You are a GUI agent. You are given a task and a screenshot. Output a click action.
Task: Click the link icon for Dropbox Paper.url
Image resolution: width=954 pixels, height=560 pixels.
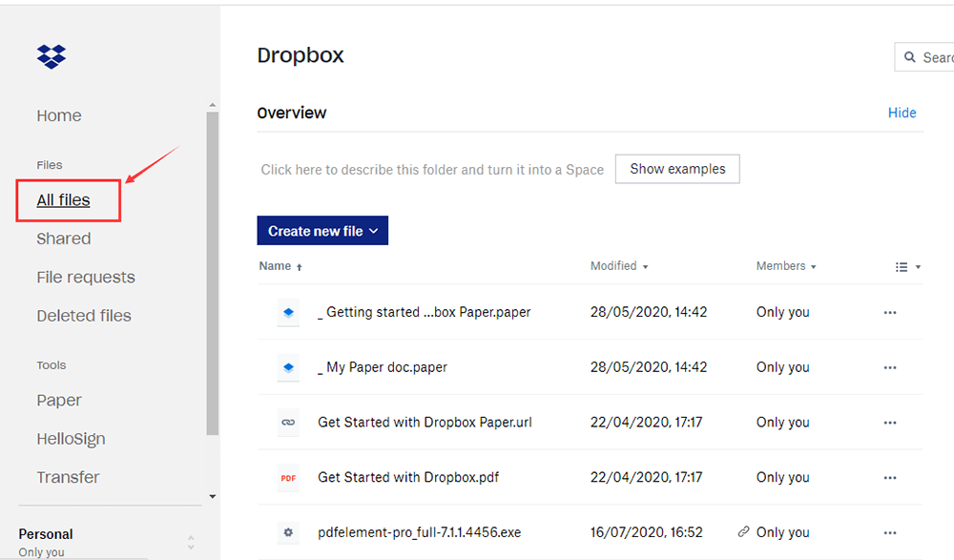tap(288, 423)
